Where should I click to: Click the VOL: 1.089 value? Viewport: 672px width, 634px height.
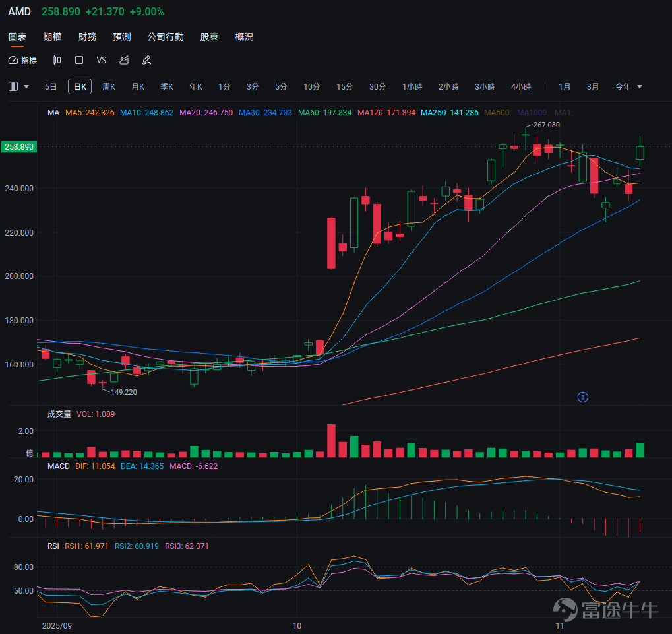coord(96,414)
